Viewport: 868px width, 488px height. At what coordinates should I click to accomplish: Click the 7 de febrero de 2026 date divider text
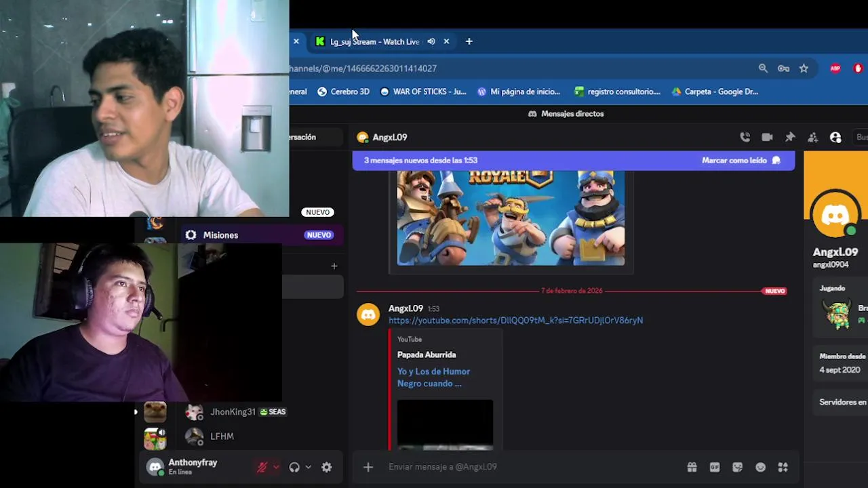[x=572, y=291]
